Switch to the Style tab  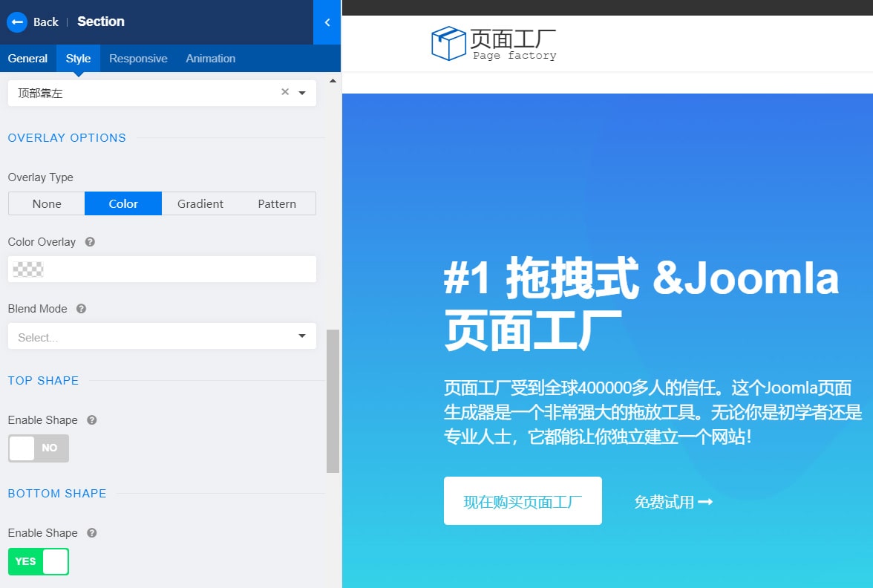pyautogui.click(x=78, y=59)
